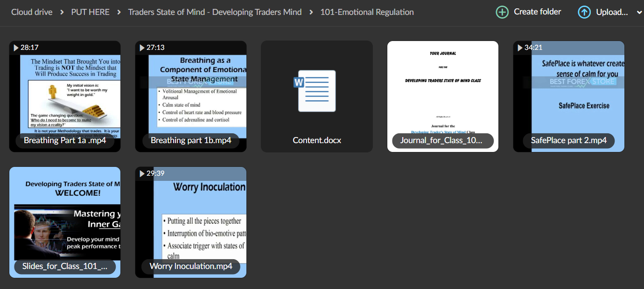The height and width of the screenshot is (289, 644).
Task: Select the Content.docx file name label
Action: pos(317,140)
